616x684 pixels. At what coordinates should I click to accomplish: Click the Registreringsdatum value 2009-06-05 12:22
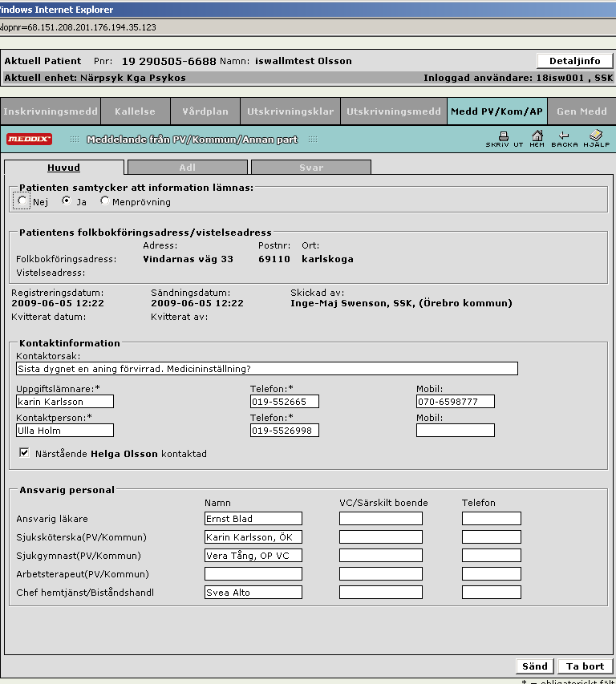click(58, 303)
